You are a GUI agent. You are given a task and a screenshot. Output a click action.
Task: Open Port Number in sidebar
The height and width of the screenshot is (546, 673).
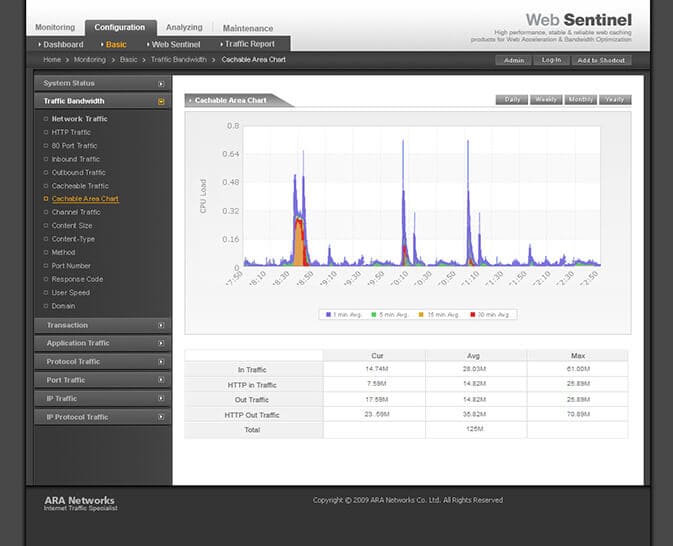coord(71,266)
